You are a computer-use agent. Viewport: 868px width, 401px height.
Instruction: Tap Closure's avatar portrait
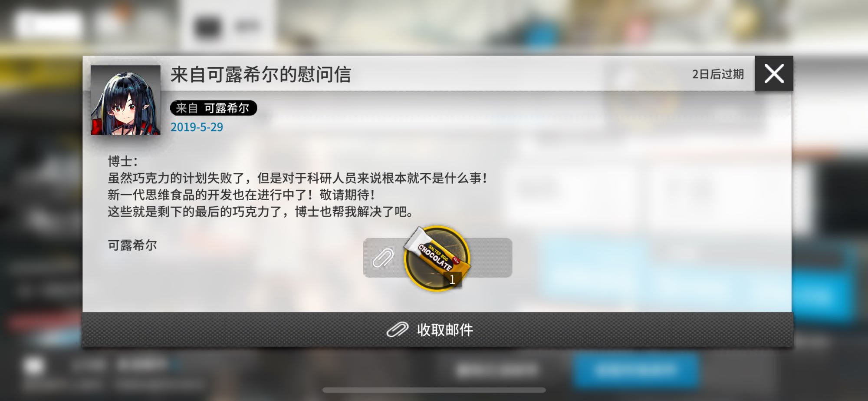(x=125, y=100)
